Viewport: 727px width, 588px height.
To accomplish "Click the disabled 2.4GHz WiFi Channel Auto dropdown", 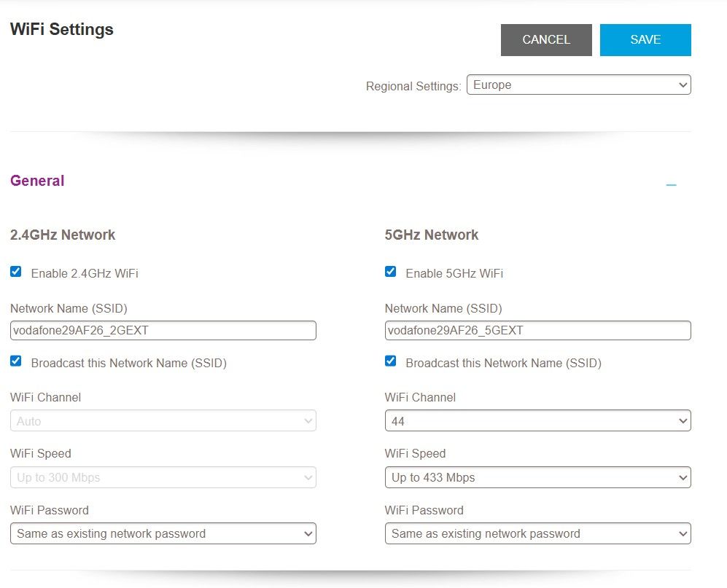I will click(163, 420).
